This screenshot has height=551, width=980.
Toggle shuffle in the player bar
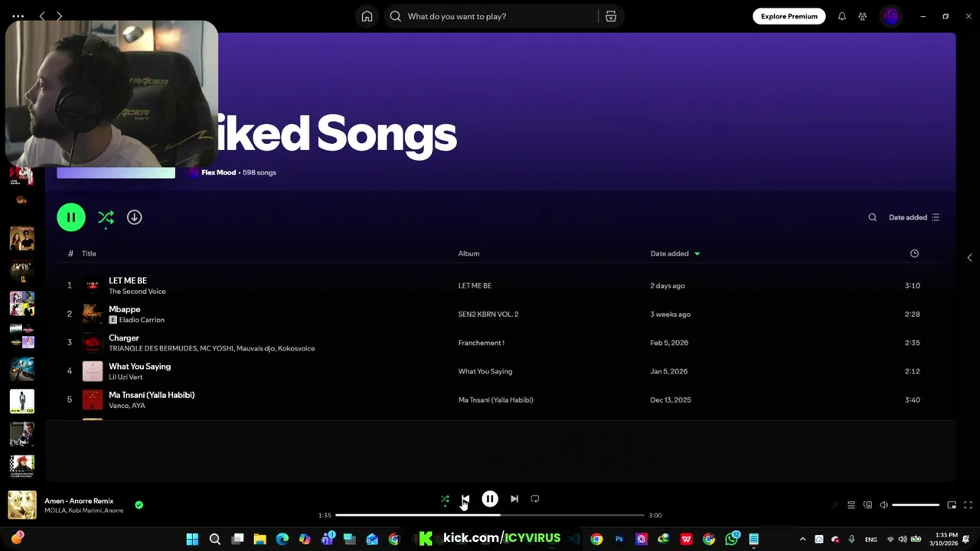pos(445,499)
